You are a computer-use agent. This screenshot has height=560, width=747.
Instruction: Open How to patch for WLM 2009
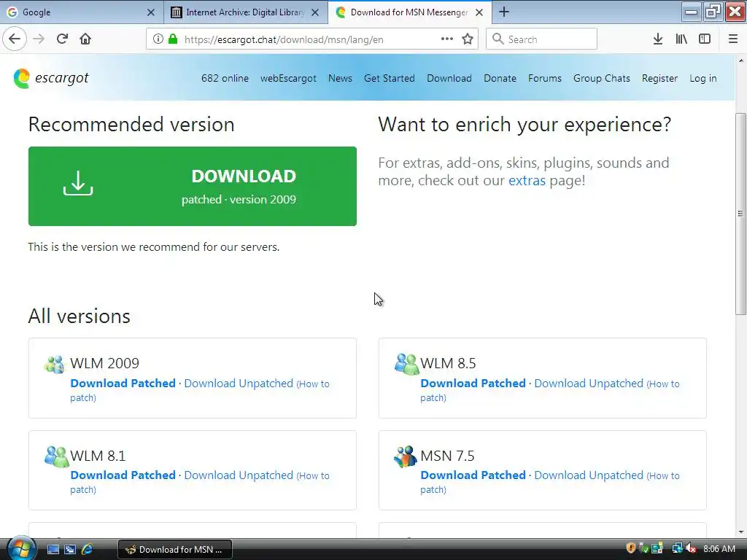[314, 384]
